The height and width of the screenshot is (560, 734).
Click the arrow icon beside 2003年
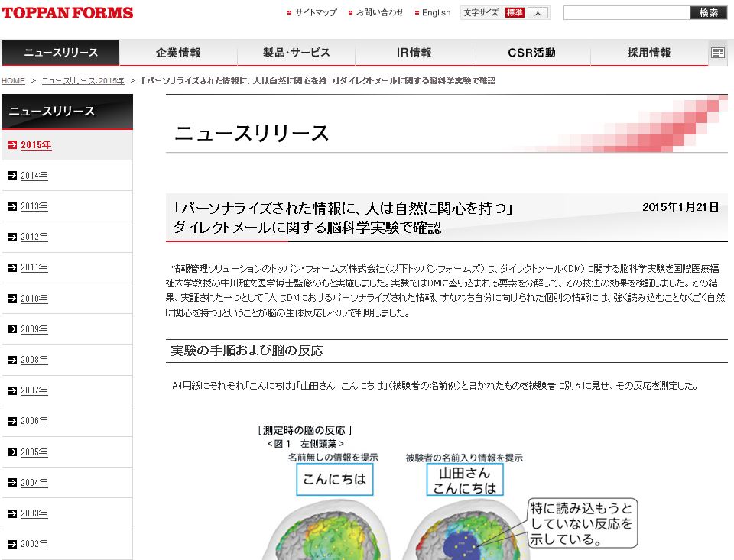(x=13, y=513)
